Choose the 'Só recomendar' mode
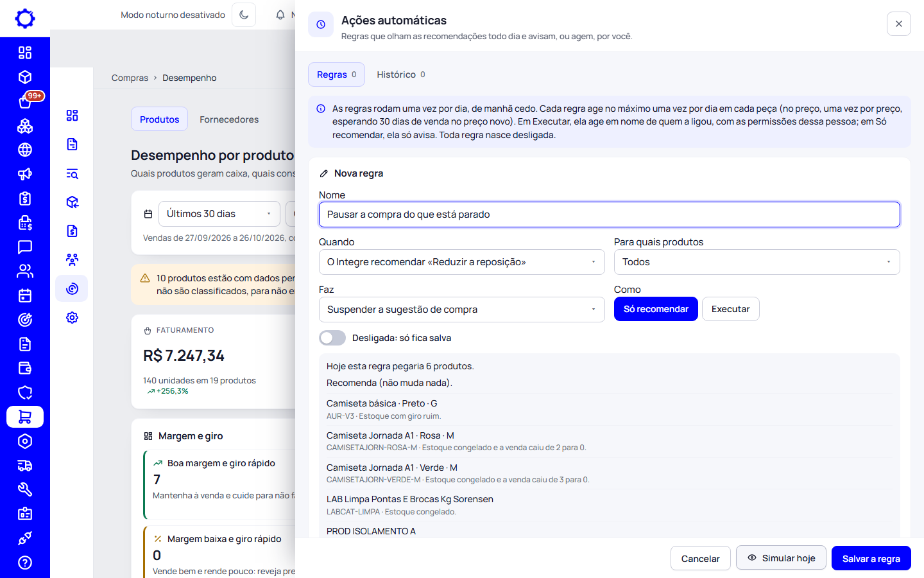Image resolution: width=924 pixels, height=578 pixels. [656, 309]
